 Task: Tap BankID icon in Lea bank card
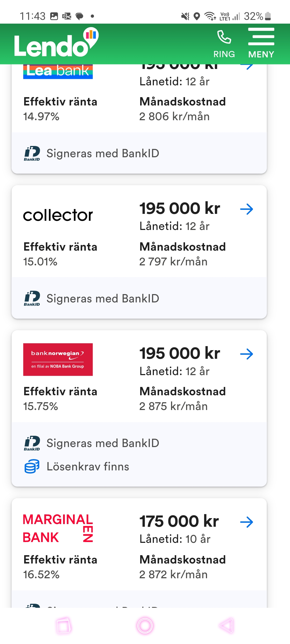coord(32,153)
